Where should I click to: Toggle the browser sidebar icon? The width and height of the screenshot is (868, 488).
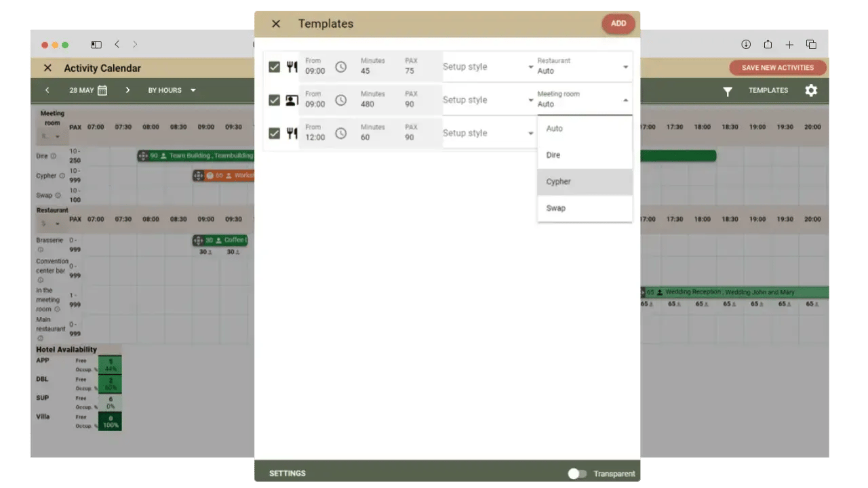96,45
